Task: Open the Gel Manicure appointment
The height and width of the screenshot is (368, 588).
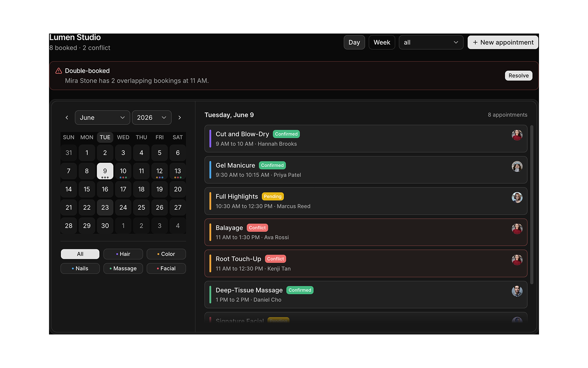Action: 366,170
